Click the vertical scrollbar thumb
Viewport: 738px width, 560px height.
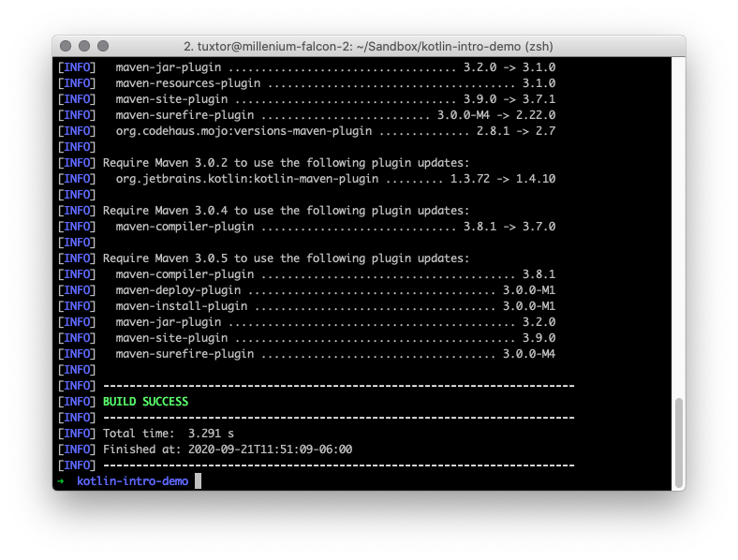(x=679, y=441)
